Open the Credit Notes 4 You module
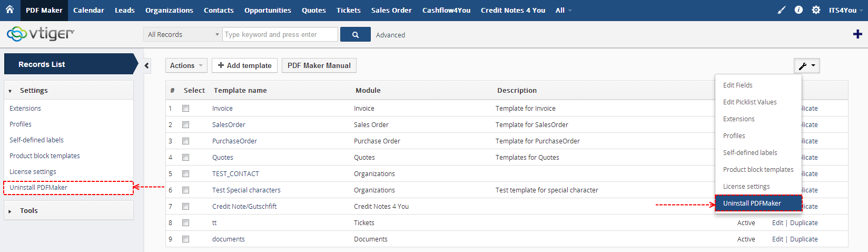Screen dimensions: 868x252 (513, 10)
